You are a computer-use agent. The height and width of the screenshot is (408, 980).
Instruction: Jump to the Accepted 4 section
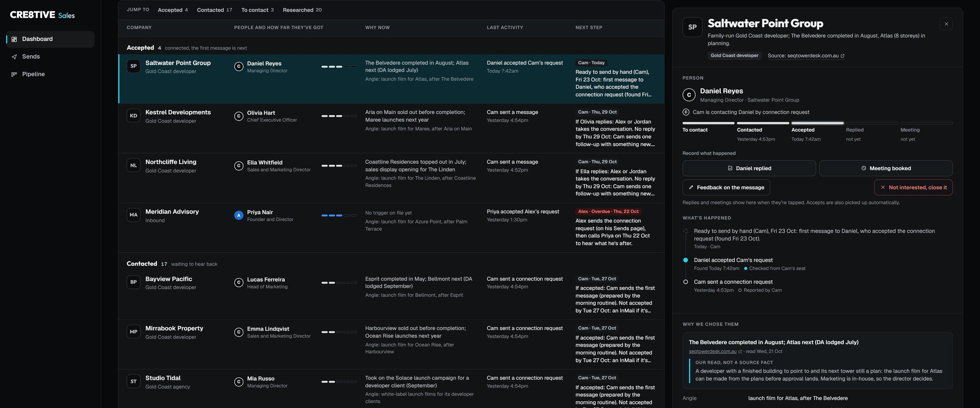tap(173, 10)
